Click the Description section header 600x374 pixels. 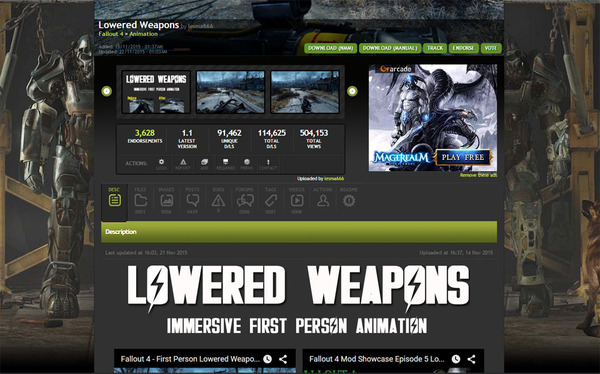[x=299, y=232]
